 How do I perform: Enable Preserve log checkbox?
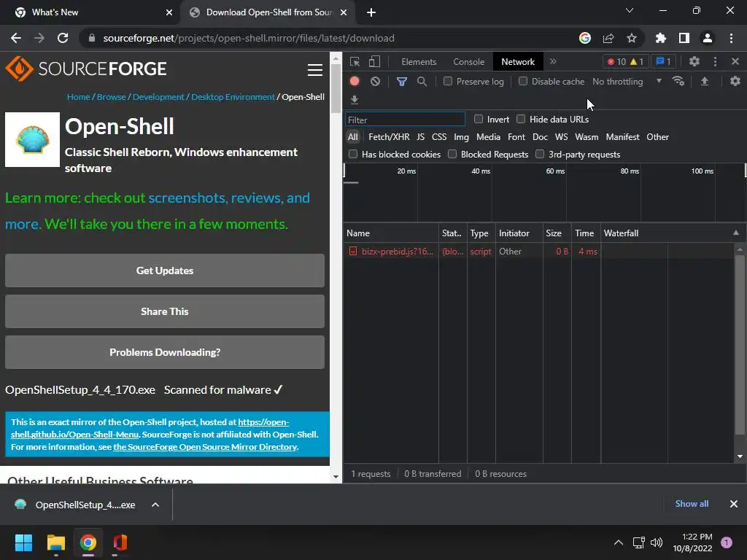448,82
